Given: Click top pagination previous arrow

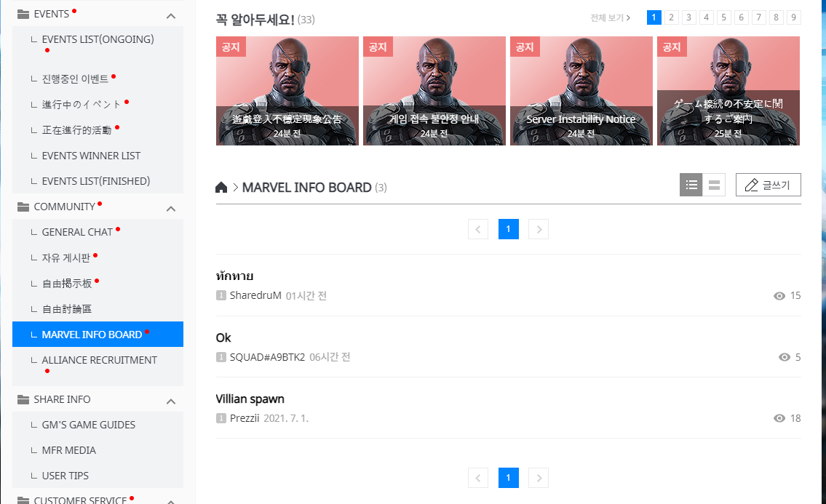Looking at the screenshot, I should click(x=478, y=229).
